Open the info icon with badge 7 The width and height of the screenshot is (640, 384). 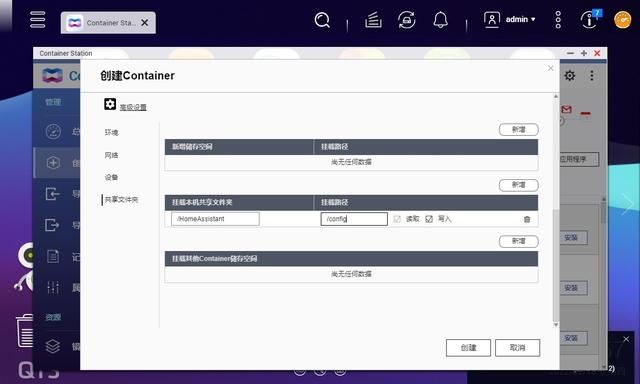[590, 19]
